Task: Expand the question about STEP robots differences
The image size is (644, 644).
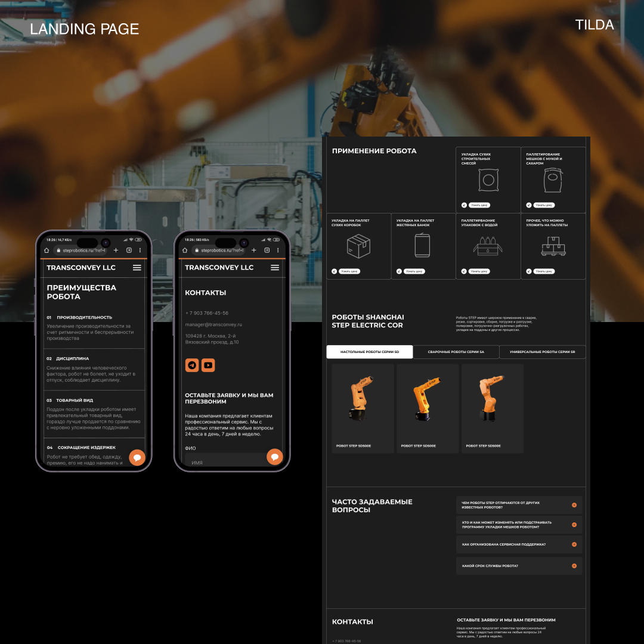Action: point(519,505)
